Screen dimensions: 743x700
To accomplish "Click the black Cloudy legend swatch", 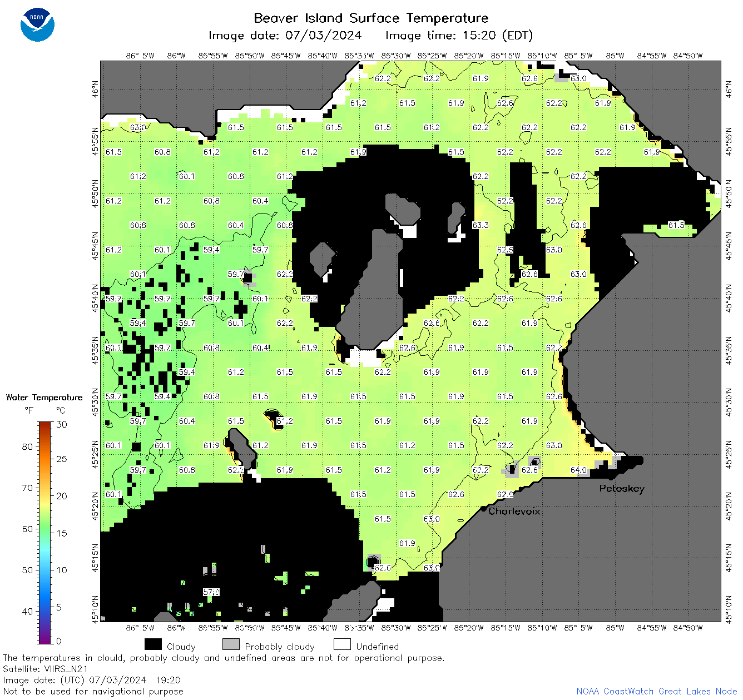I will [153, 644].
